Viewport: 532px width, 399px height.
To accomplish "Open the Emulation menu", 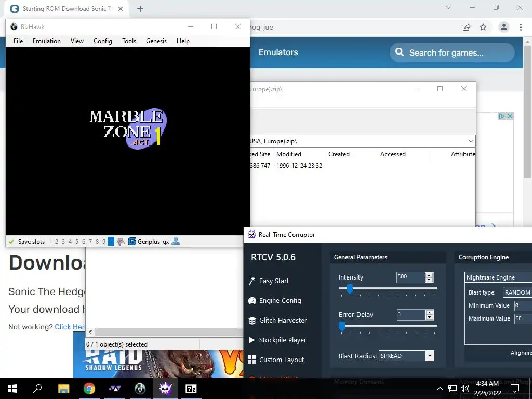I will (x=47, y=41).
